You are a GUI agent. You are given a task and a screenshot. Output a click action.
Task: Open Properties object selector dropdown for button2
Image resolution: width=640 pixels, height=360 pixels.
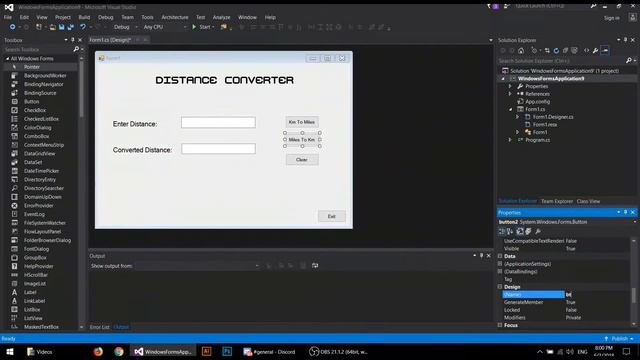(x=635, y=222)
